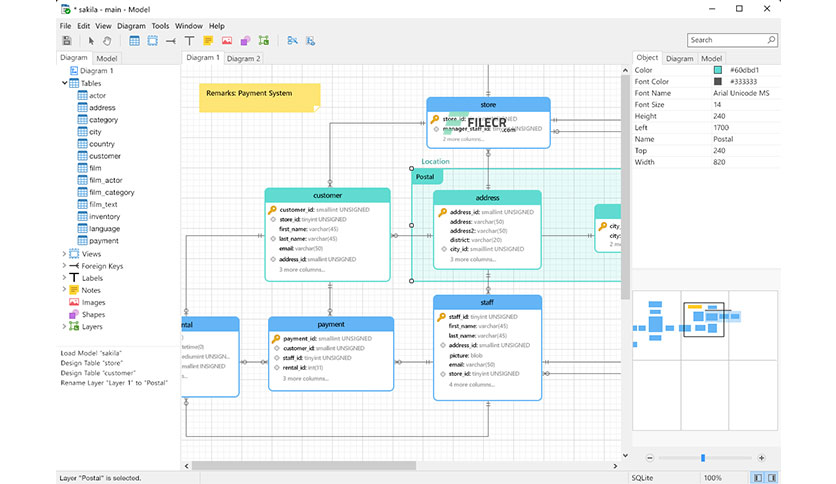This screenshot has height=484, width=836.
Task: Choose the purple Shape tool
Action: click(x=245, y=41)
